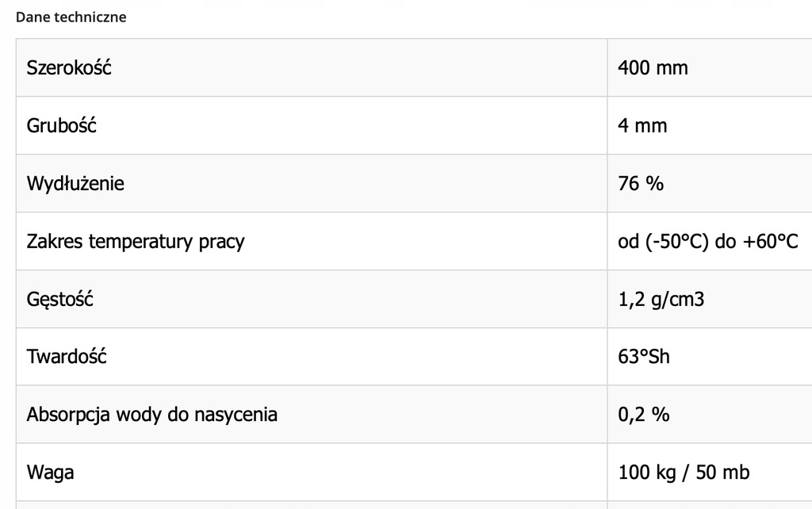Click the cut-off value cell below "100 kg / 50 mb"
The image size is (812, 509).
tap(710, 505)
